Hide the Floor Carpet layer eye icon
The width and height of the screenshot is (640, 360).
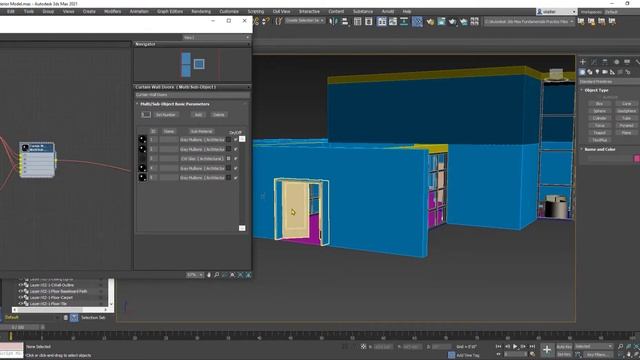(x=21, y=298)
